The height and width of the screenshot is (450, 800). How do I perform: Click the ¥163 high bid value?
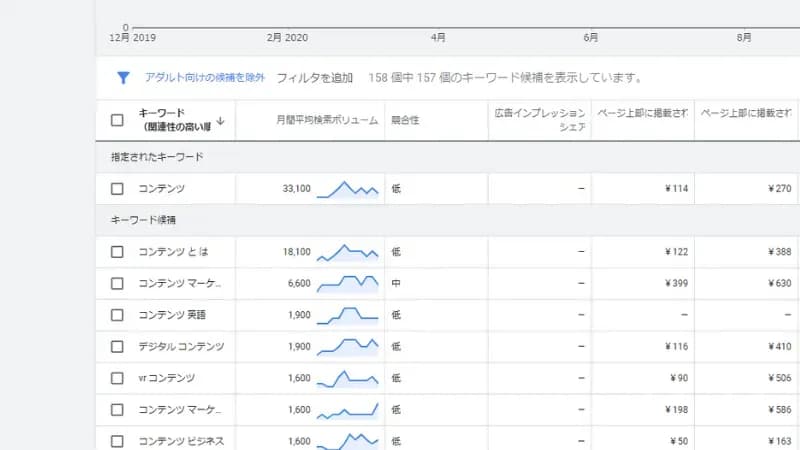(x=780, y=441)
